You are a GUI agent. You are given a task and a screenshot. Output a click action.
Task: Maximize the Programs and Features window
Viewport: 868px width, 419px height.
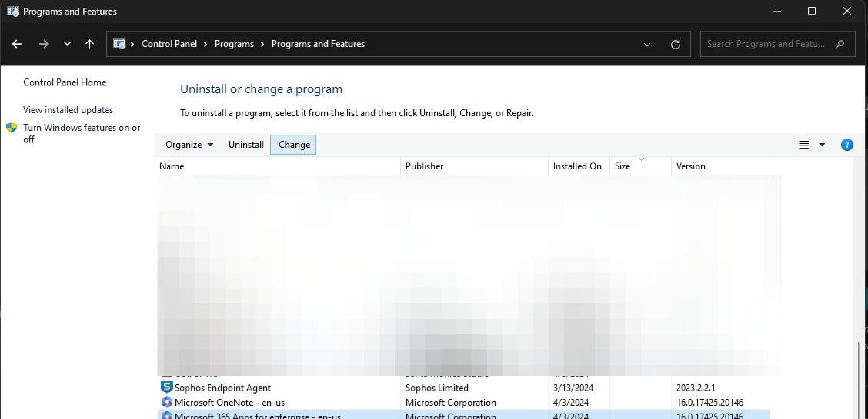pos(812,11)
